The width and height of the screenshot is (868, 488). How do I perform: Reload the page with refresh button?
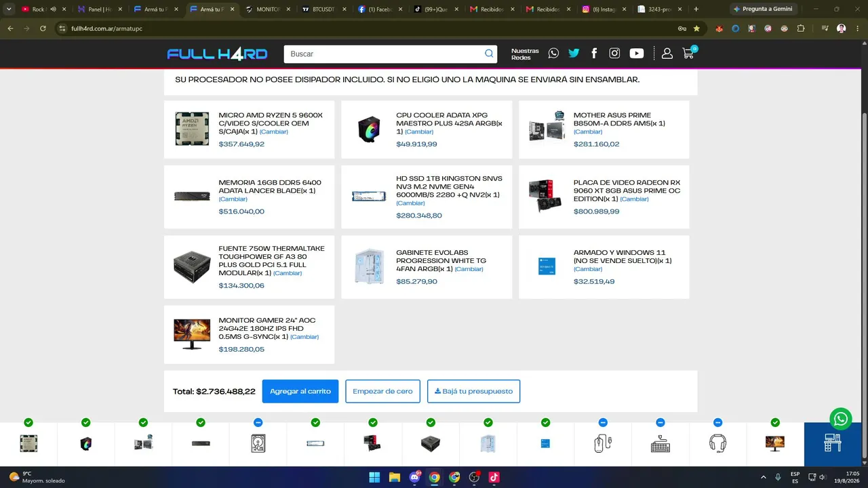pyautogui.click(x=43, y=28)
